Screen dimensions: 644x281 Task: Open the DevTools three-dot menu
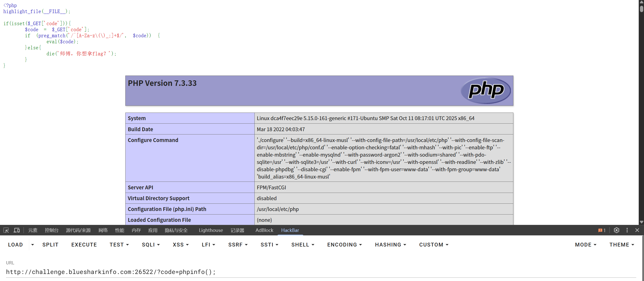(x=627, y=230)
